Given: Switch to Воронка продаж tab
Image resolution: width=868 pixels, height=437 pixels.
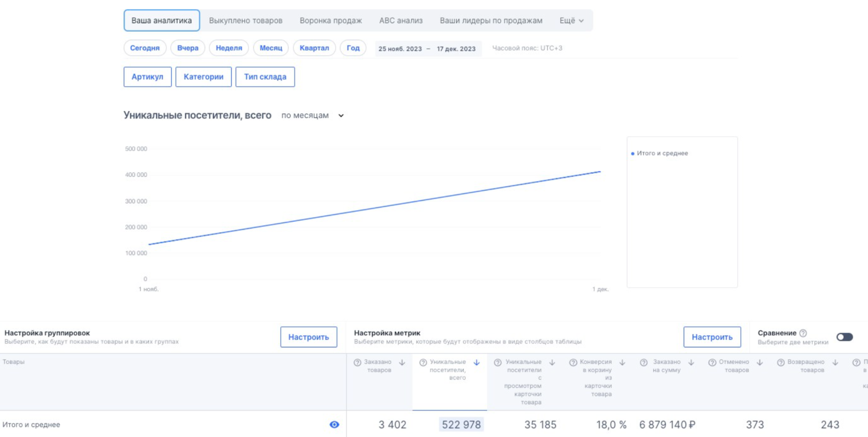Looking at the screenshot, I should 331,21.
